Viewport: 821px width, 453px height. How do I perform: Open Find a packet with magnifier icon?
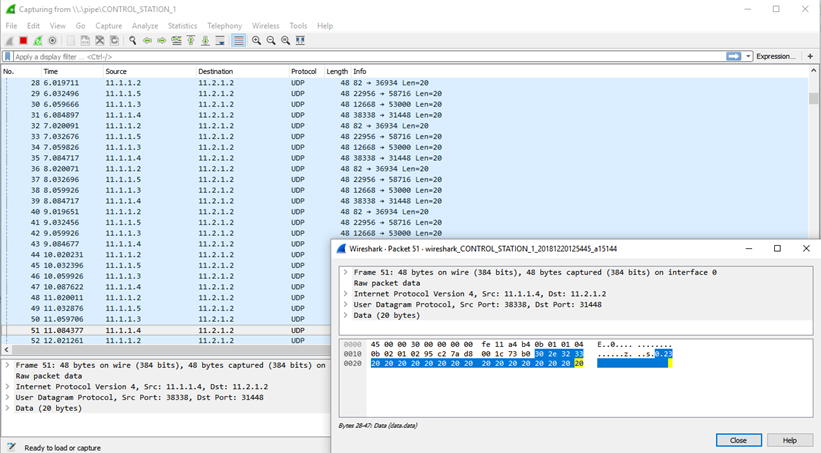[132, 40]
